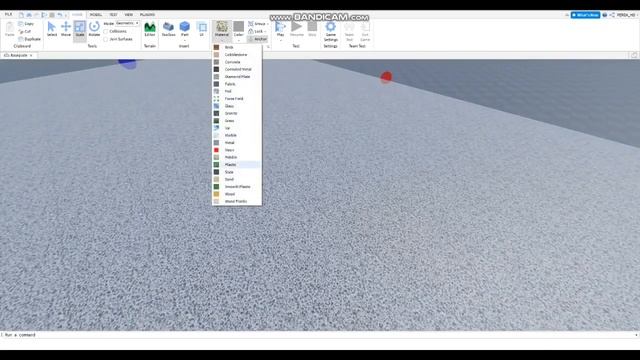Collapse the Material dropdown arrow
640x360 pixels.
click(222, 40)
